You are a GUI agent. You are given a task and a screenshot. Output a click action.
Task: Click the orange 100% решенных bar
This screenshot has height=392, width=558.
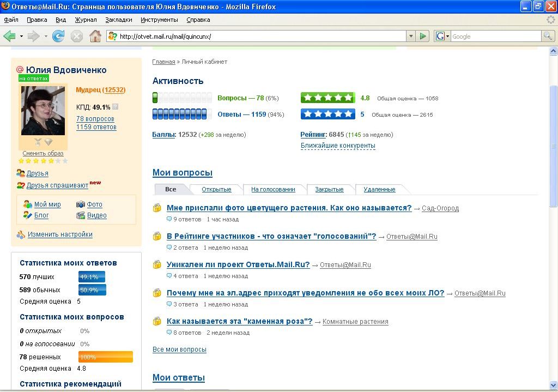click(106, 357)
